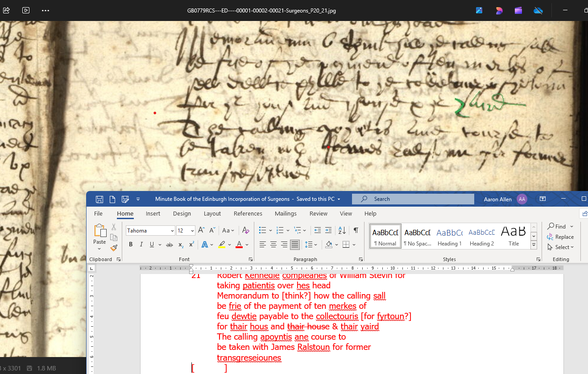Screen dimensions: 588x374
Task: Apply the Heading 1 style
Action: pos(449,236)
